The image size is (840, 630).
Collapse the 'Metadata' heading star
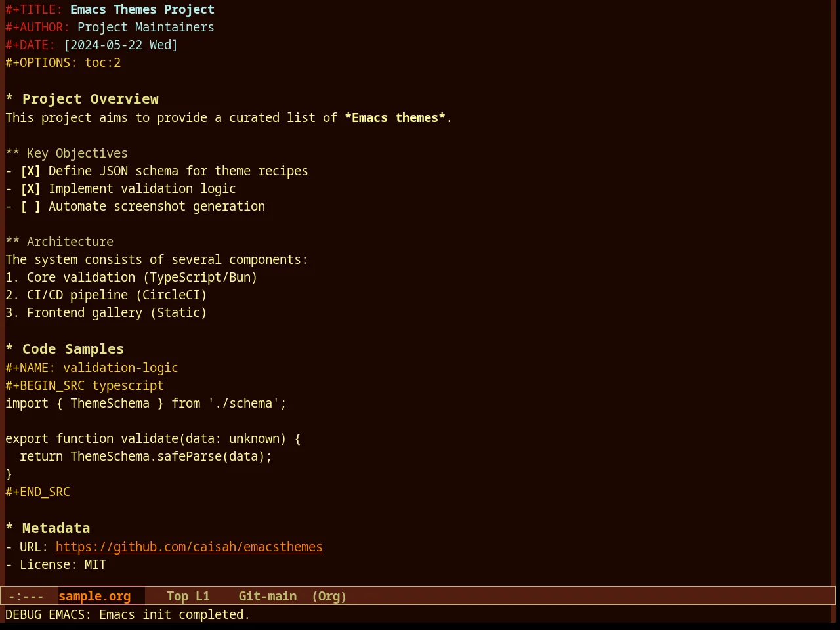9,528
